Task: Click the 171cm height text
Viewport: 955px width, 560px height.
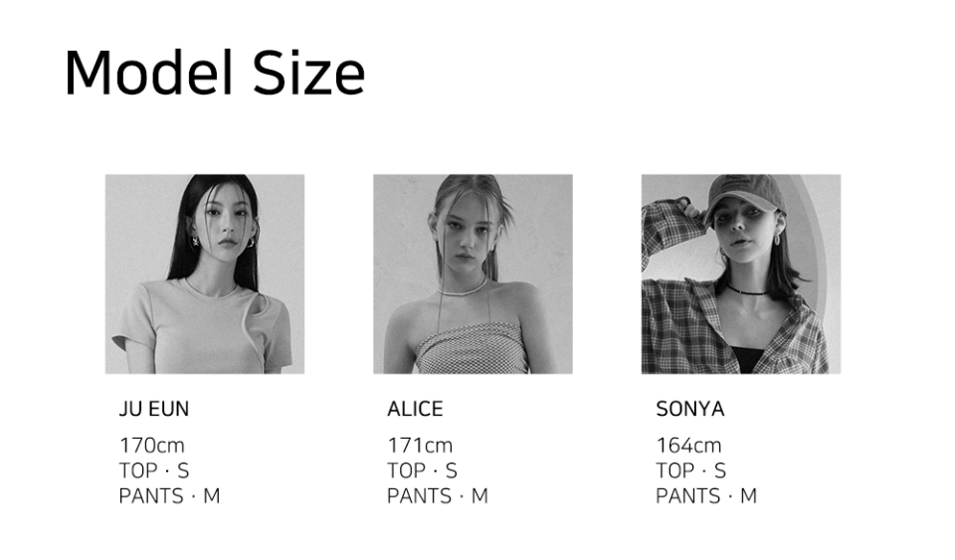Action: click(420, 446)
